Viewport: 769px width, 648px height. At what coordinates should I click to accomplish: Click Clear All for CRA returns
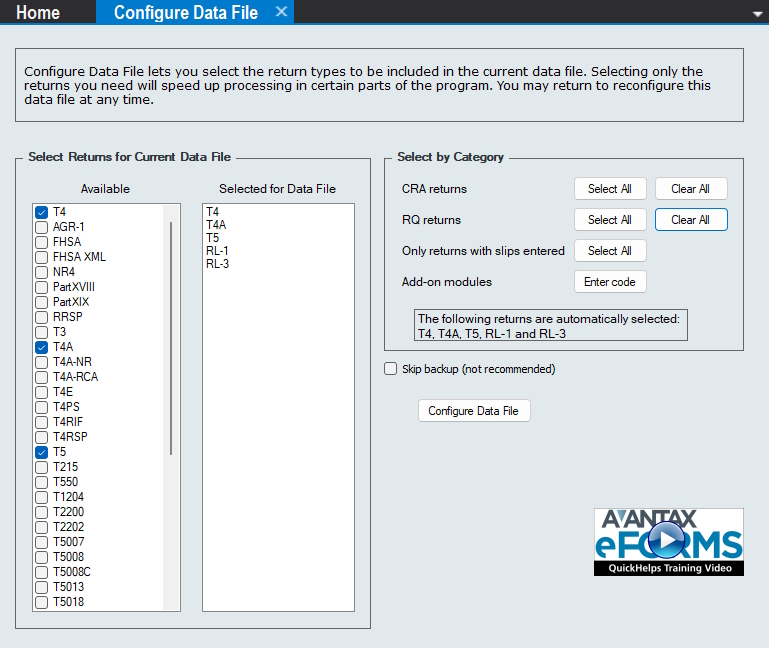tap(690, 189)
